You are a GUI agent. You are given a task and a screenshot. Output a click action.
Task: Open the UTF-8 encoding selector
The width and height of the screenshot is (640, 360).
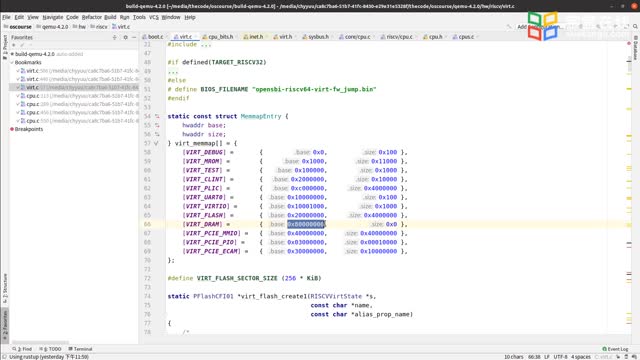click(x=560, y=357)
